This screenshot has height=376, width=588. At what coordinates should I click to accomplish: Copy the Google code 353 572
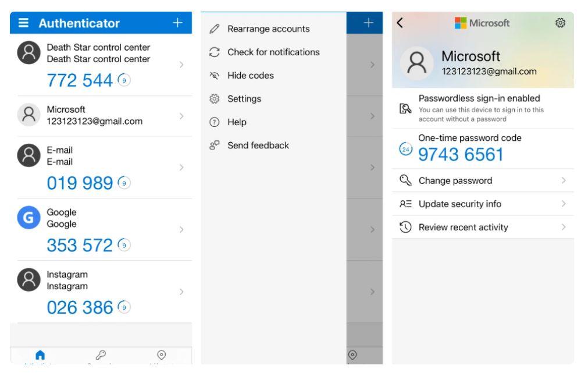(x=80, y=245)
